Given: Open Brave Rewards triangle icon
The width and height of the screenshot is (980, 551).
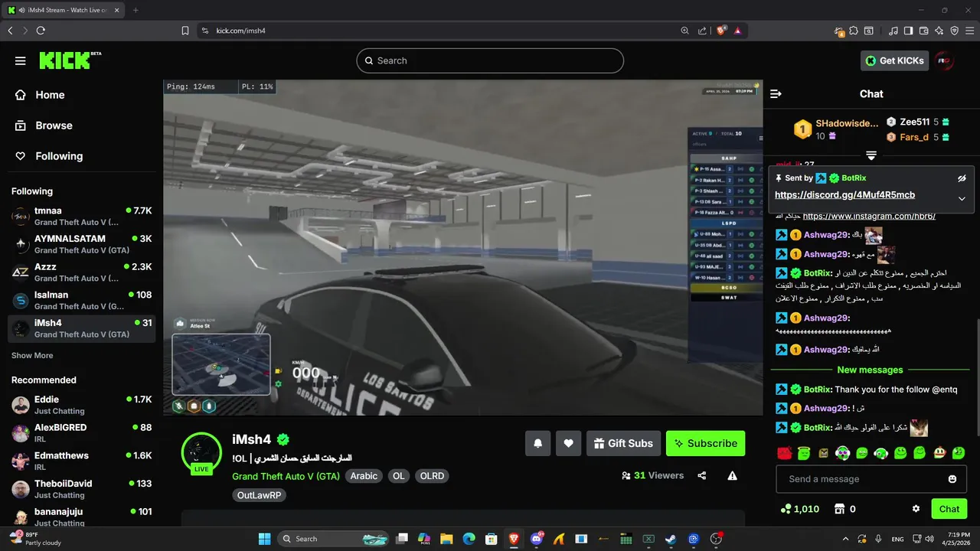Looking at the screenshot, I should coord(738,31).
